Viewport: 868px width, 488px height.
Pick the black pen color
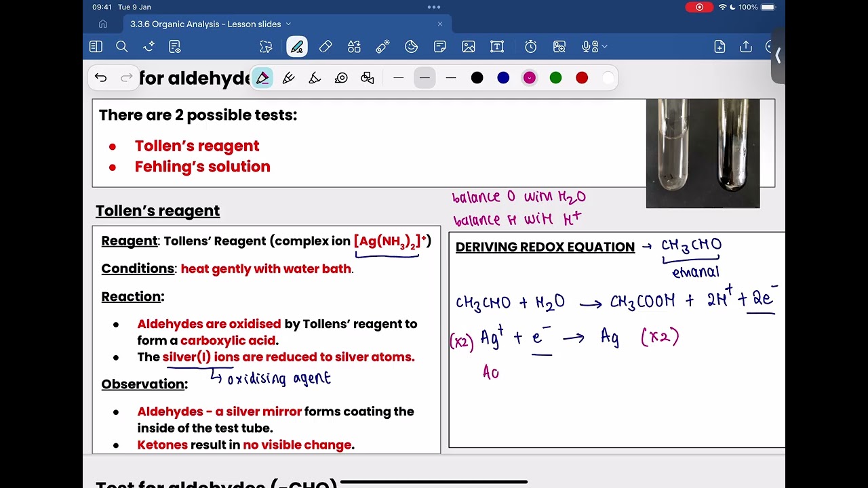click(477, 78)
